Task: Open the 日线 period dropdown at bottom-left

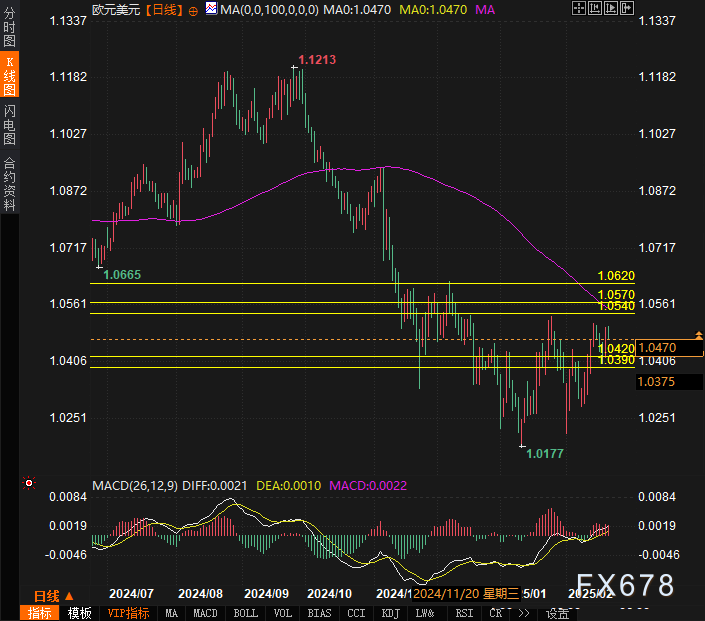Action: pos(47,595)
